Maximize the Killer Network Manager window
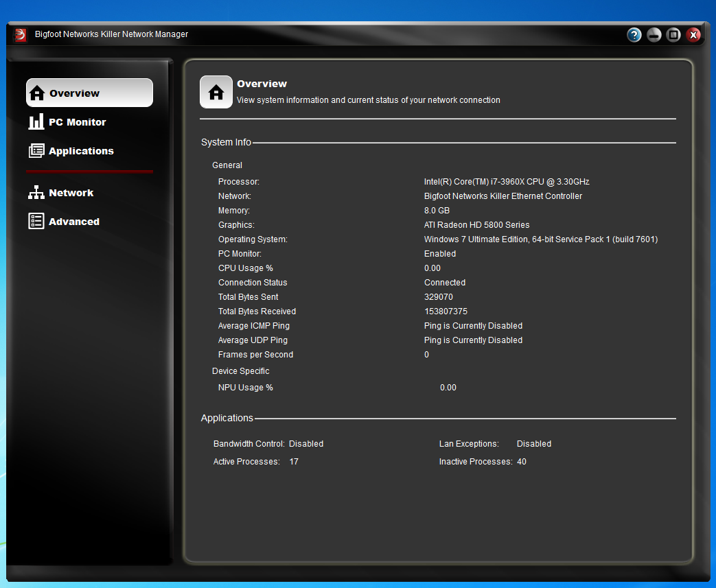716x588 pixels. [x=673, y=35]
